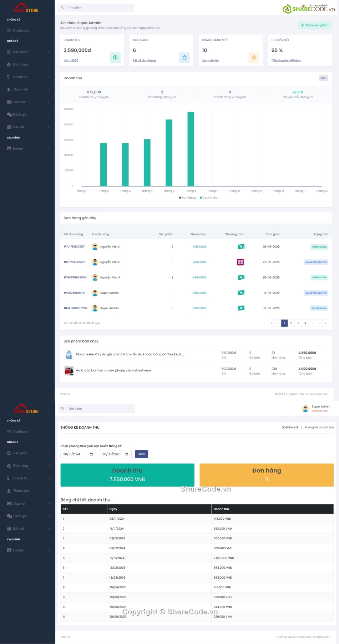
Task: Click the Banner image icon in the statistics page sidebar
Action: click(9, 550)
